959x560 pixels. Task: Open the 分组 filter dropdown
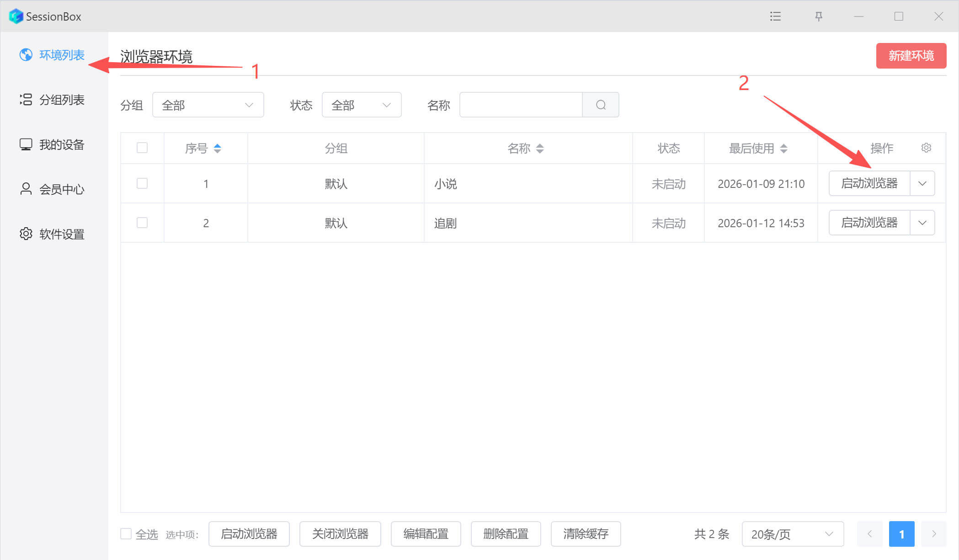pos(208,105)
